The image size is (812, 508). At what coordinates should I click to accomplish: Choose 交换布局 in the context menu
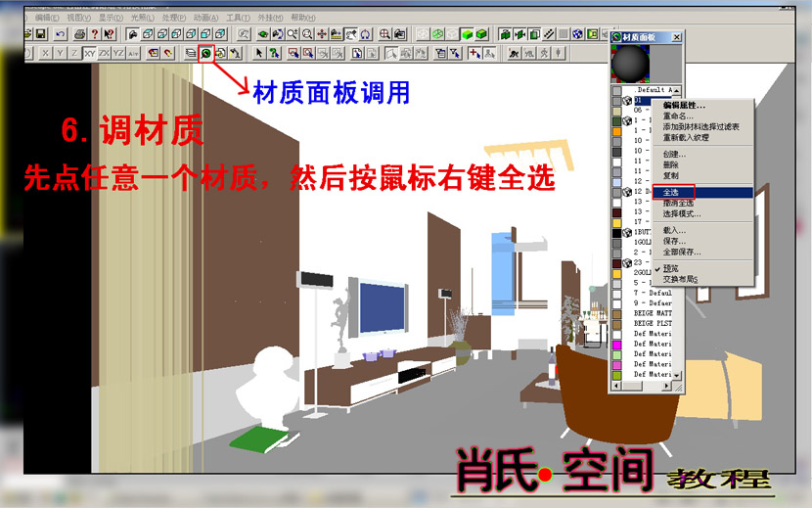coord(701,279)
